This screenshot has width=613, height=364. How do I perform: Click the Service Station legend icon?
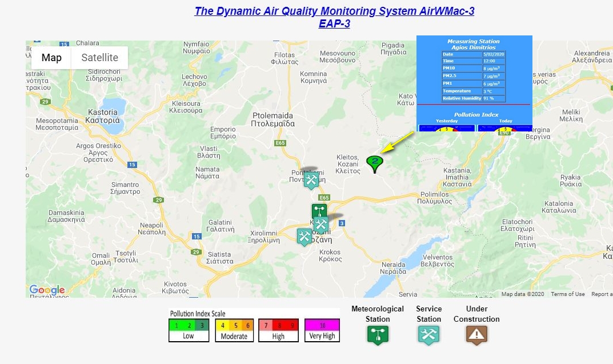(428, 335)
